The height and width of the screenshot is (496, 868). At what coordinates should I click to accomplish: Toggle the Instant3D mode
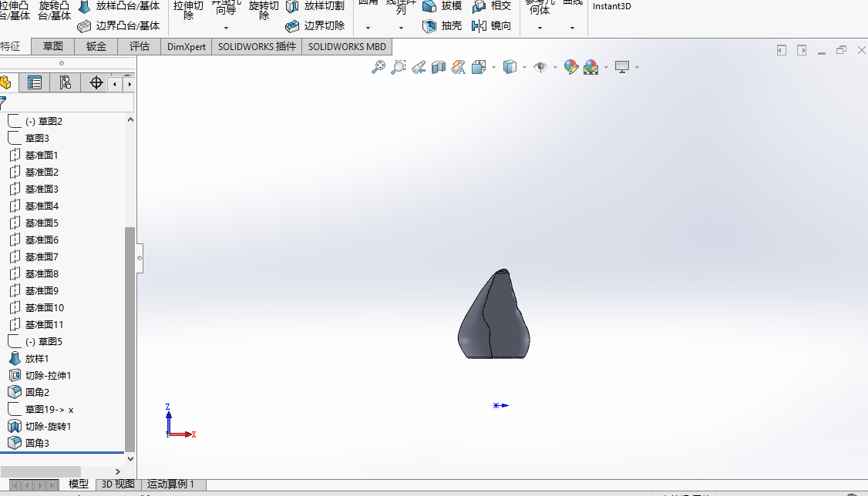[612, 7]
